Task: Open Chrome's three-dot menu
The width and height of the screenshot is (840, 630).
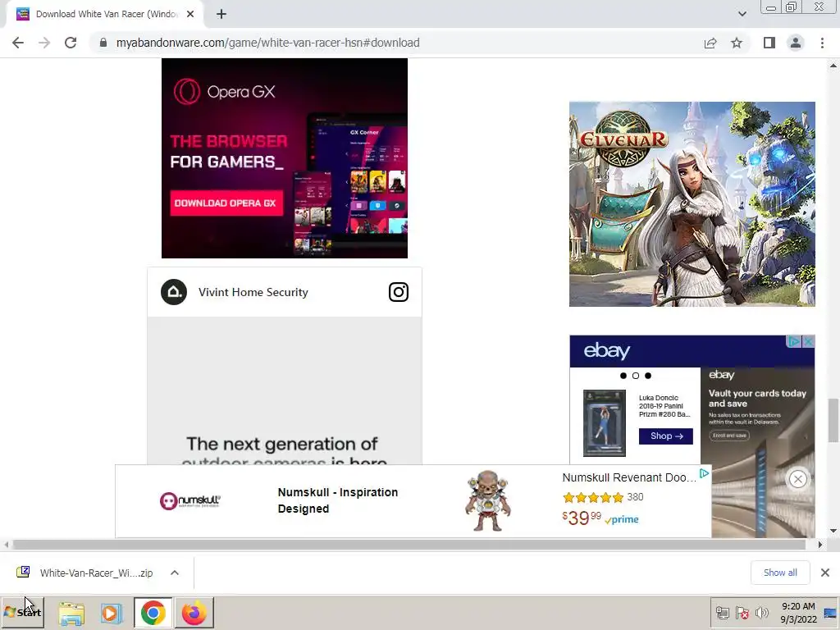Action: (x=822, y=43)
